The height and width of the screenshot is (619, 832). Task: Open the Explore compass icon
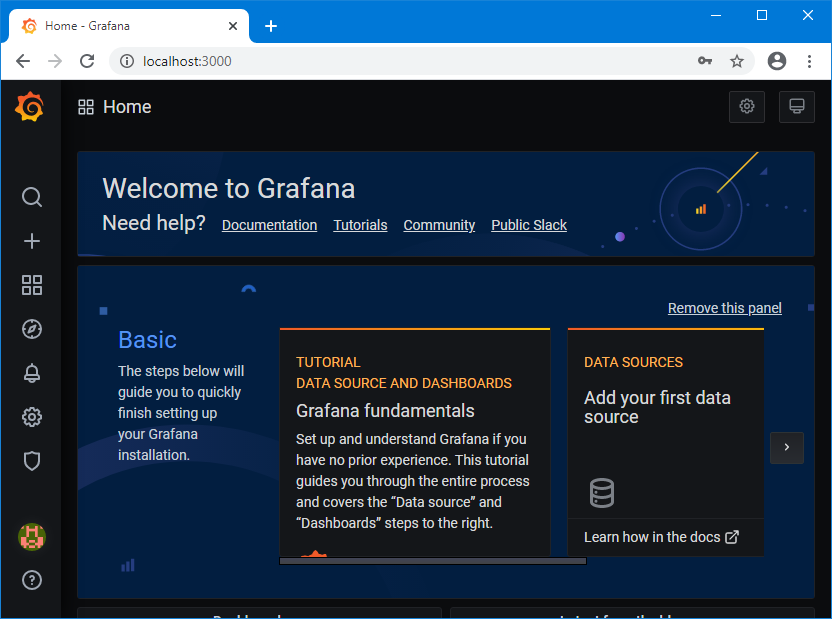click(x=32, y=329)
